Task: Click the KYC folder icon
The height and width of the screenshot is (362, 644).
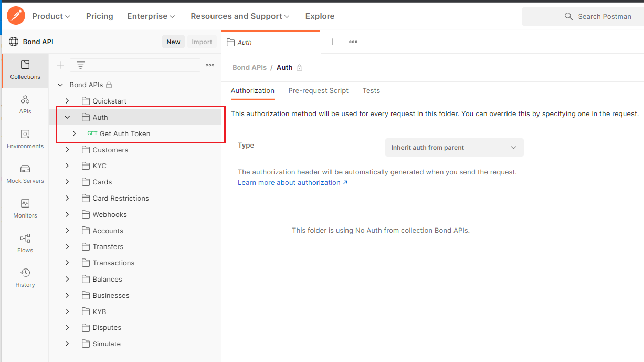Action: [86, 166]
